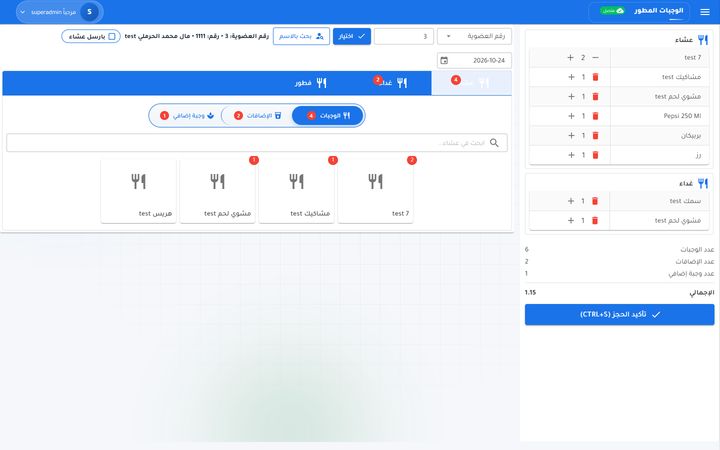Image resolution: width=720 pixels, height=450 pixels.
Task: Open the hamburger navigation menu
Action: pos(704,12)
